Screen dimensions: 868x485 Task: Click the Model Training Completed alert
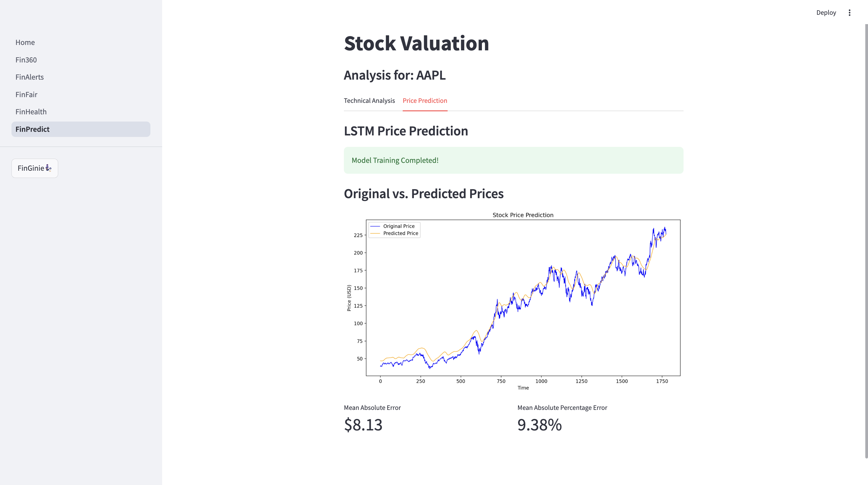[513, 160]
